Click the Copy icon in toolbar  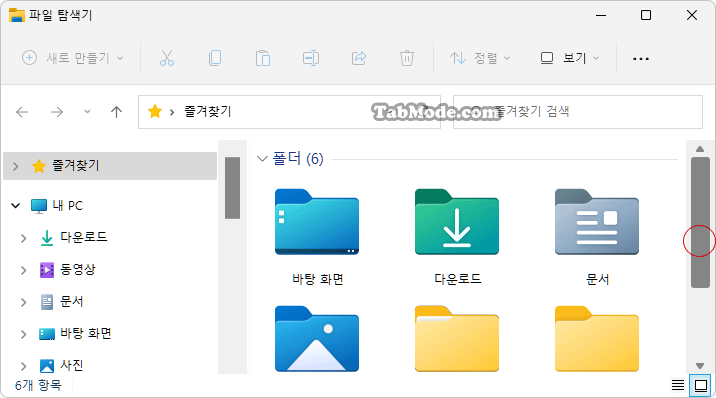click(215, 58)
